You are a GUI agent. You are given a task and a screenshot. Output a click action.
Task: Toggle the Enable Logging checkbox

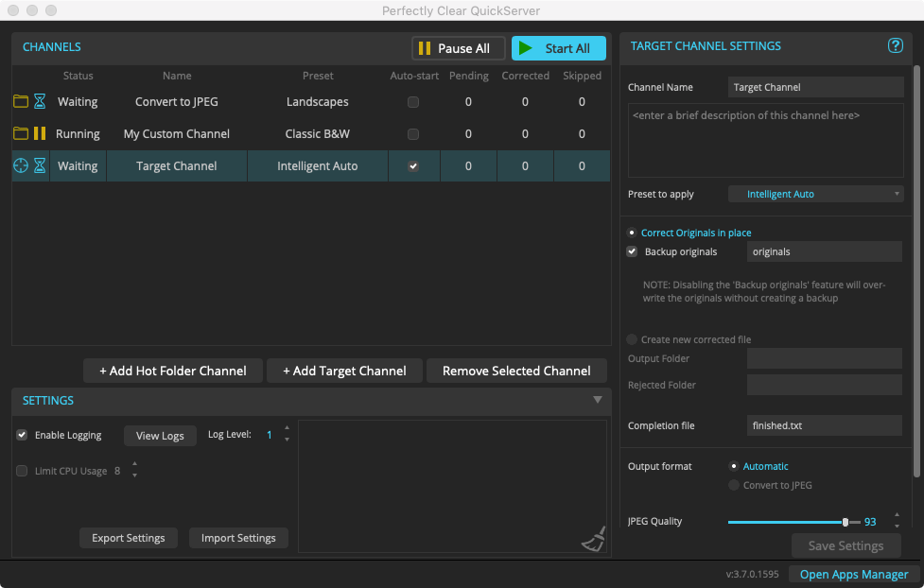coord(22,435)
